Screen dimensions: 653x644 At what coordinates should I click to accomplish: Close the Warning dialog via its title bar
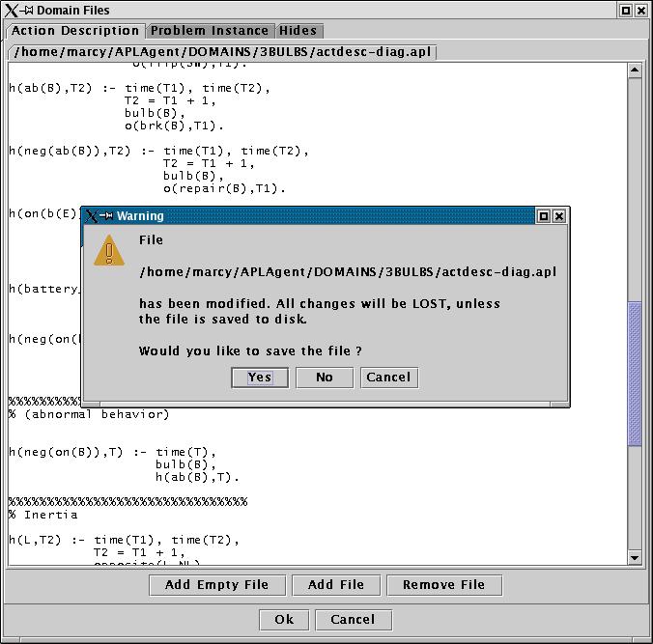558,216
